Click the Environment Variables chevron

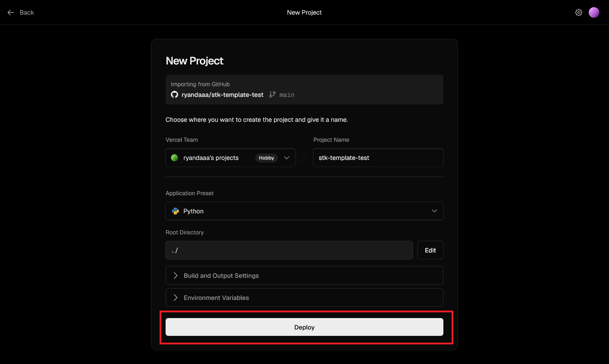point(176,297)
